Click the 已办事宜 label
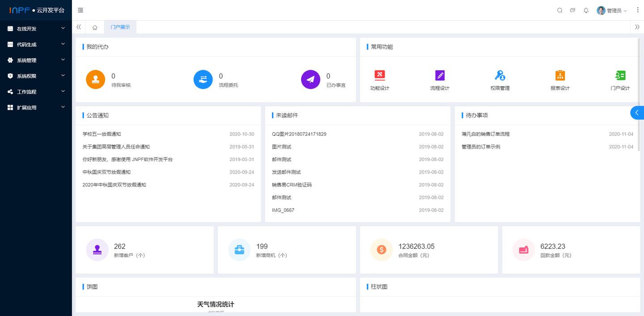The height and width of the screenshot is (316, 644). [336, 85]
